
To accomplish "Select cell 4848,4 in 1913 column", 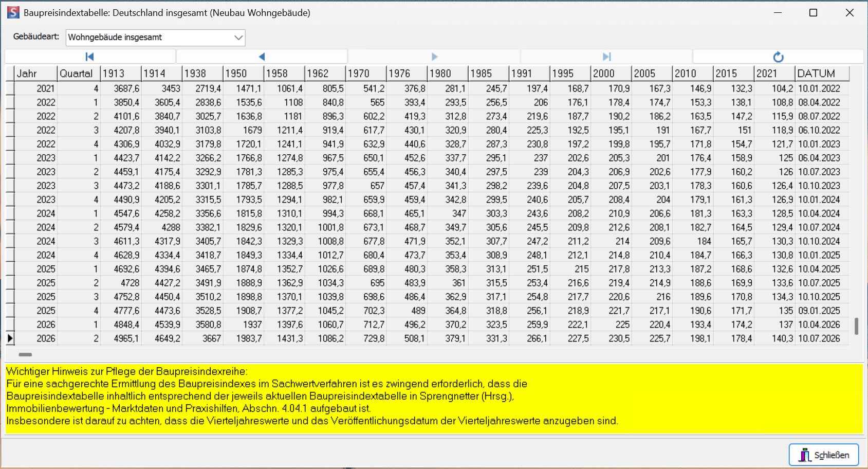I will tap(121, 324).
